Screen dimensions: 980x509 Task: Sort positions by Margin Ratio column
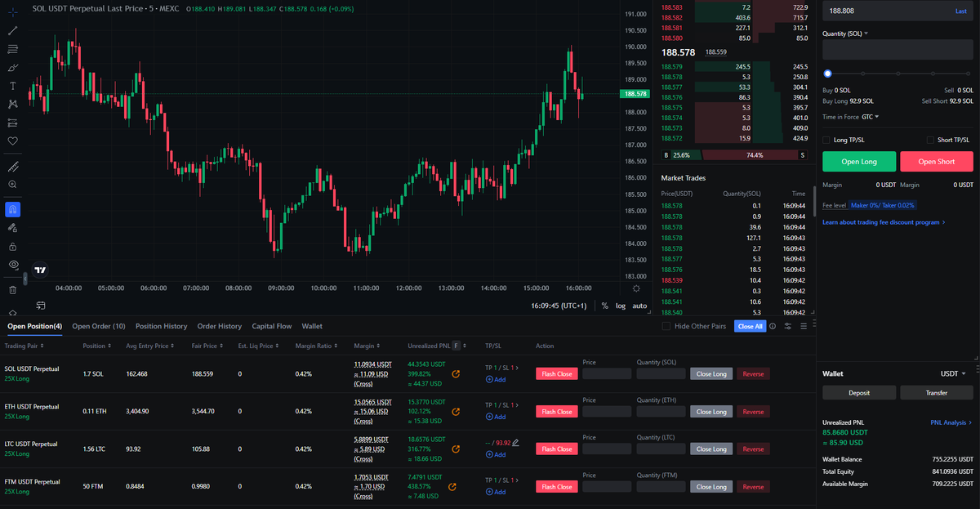click(316, 346)
